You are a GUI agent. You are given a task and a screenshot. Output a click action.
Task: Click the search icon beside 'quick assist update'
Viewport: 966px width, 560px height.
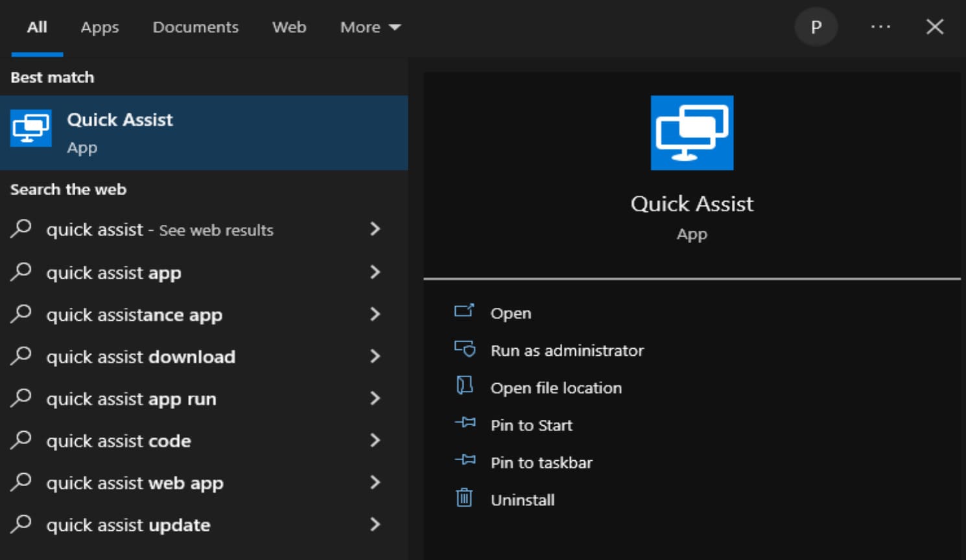coord(21,523)
